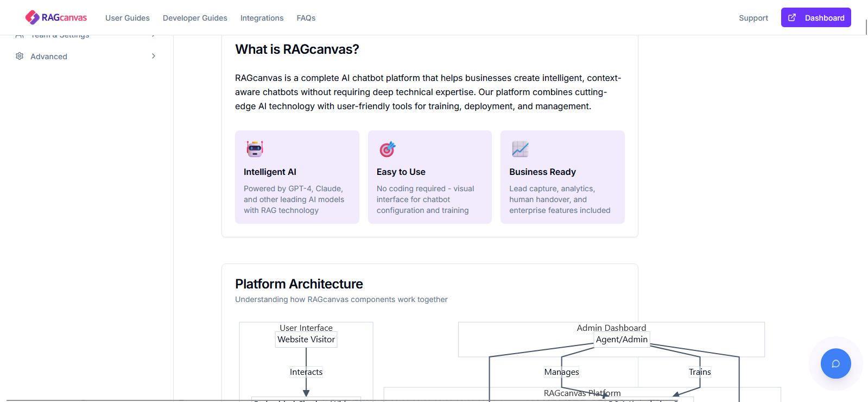Switch to Developer Guides
The height and width of the screenshot is (402, 868).
195,18
